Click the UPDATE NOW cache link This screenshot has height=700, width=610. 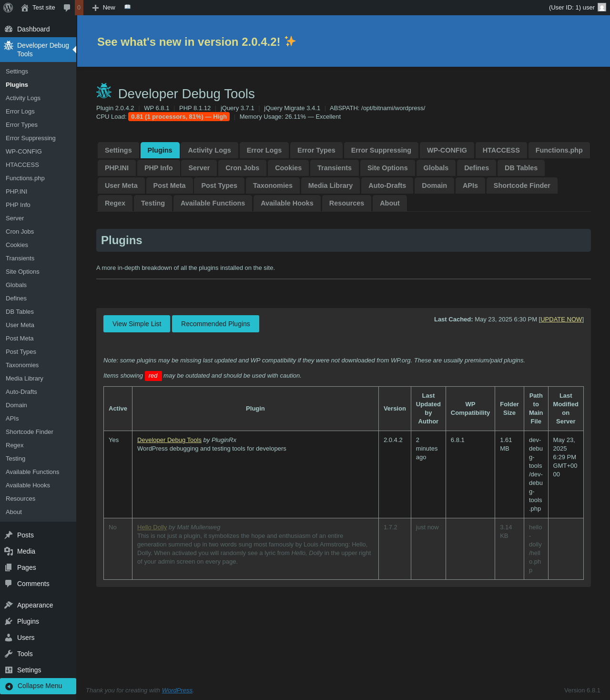[561, 319]
